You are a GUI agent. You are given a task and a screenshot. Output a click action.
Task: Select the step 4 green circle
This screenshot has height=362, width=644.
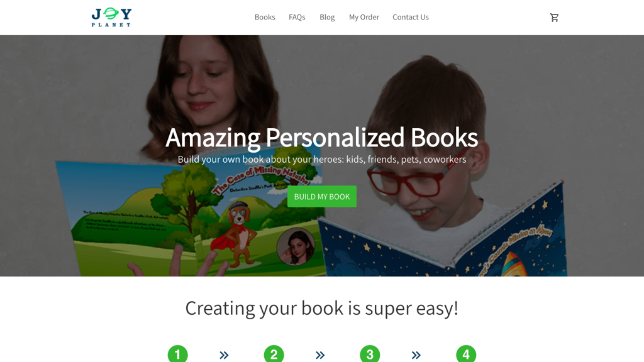[466, 354]
